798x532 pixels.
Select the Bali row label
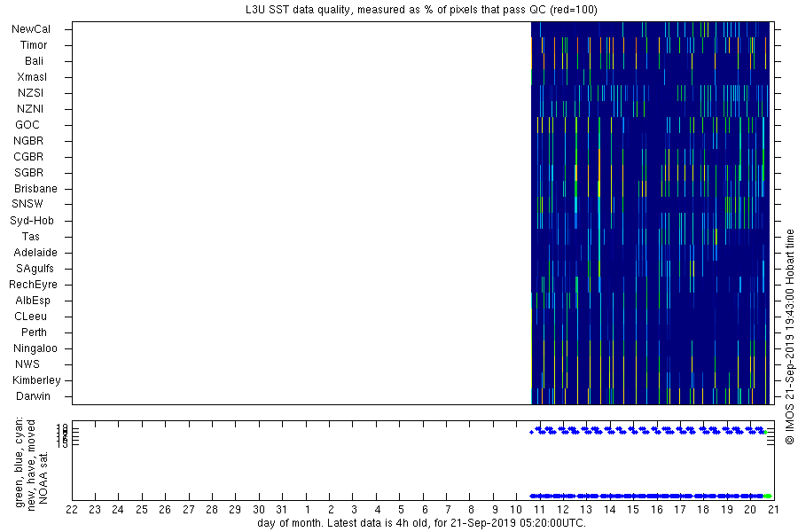click(34, 61)
